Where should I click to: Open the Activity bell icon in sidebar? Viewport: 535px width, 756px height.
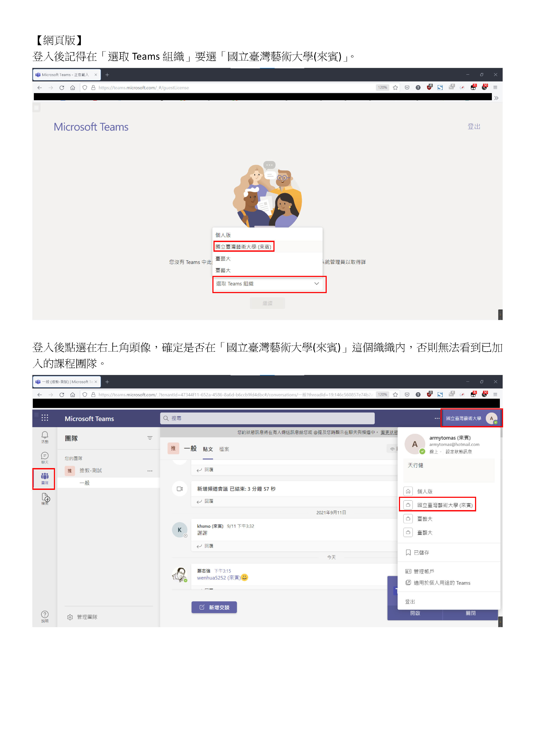(45, 435)
